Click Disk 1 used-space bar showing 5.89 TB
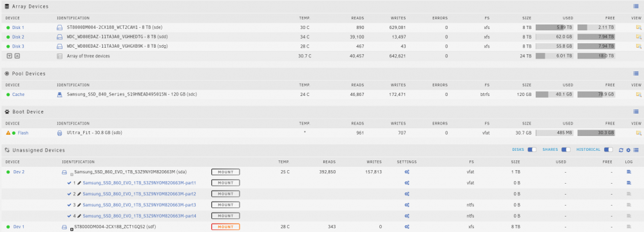Image resolution: width=644 pixels, height=232 pixels. 554,27
